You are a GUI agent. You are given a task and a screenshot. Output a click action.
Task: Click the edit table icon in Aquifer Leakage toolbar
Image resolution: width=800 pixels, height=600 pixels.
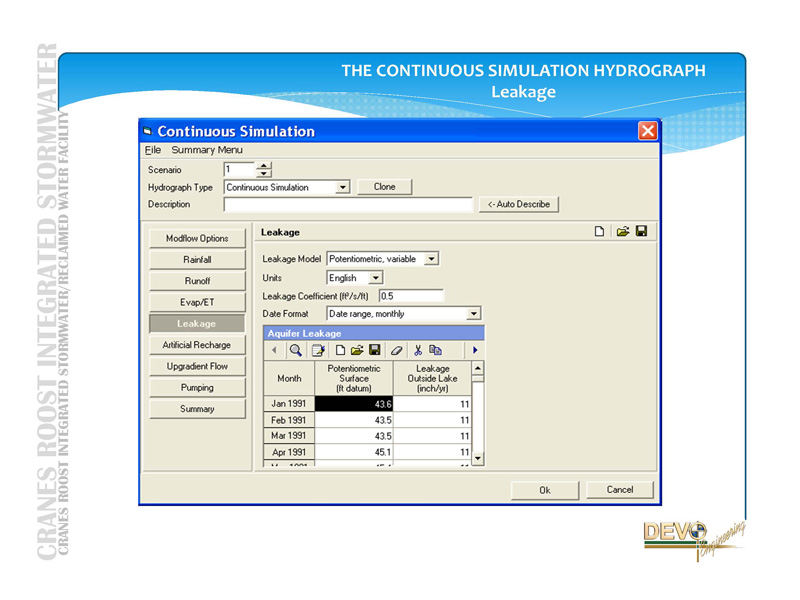318,351
